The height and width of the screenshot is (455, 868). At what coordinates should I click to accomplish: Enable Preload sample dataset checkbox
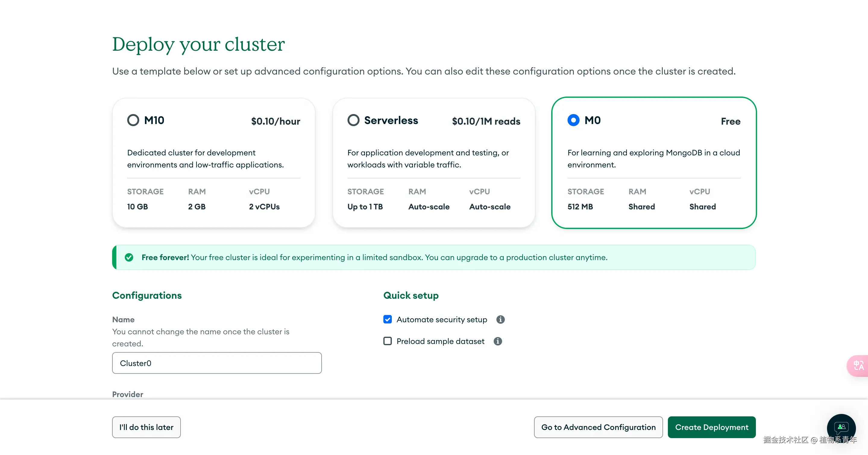click(x=388, y=341)
